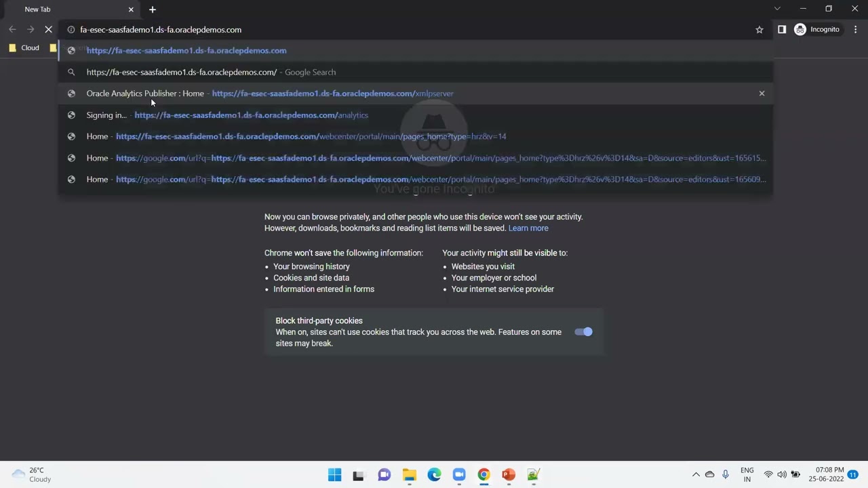This screenshot has height=488, width=868.
Task: Select the Home google.com suggestion ending 165615
Action: pyautogui.click(x=416, y=158)
